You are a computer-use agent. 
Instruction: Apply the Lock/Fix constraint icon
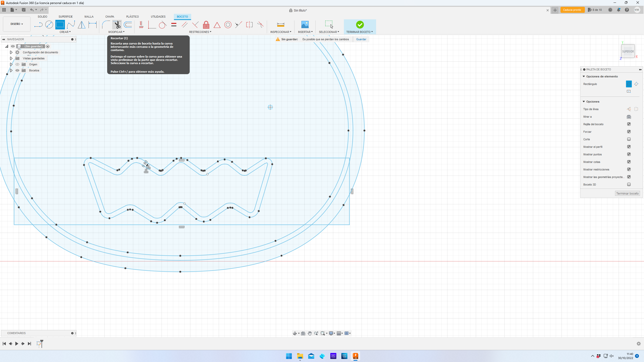(206, 25)
